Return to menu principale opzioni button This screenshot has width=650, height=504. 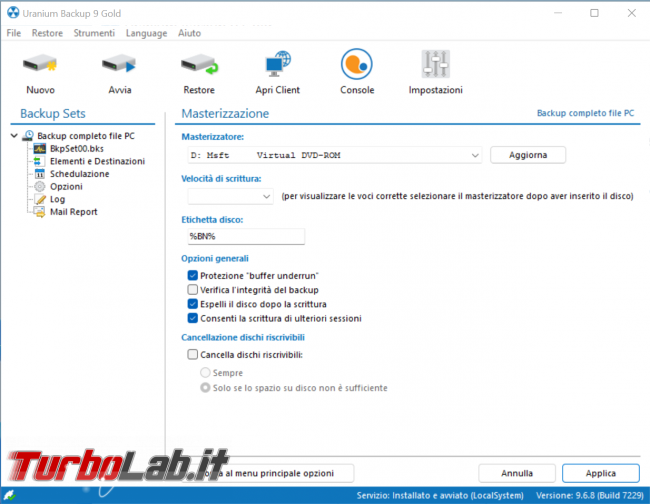[268, 473]
